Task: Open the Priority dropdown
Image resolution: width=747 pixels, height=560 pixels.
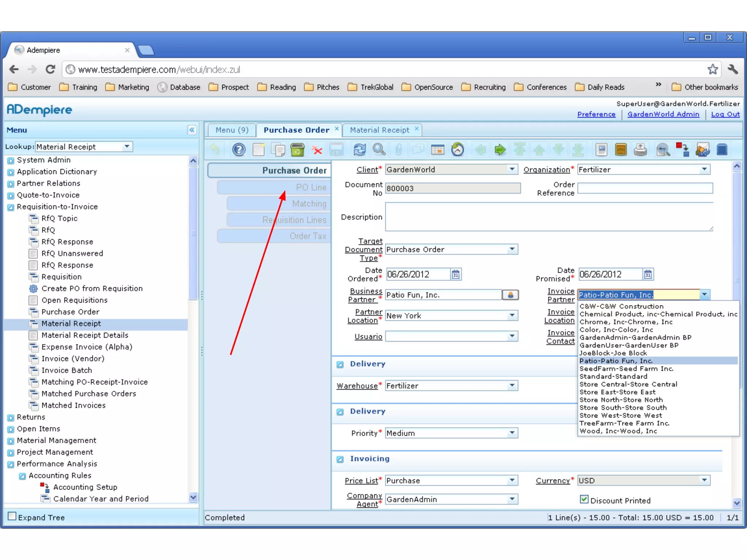Action: 512,433
